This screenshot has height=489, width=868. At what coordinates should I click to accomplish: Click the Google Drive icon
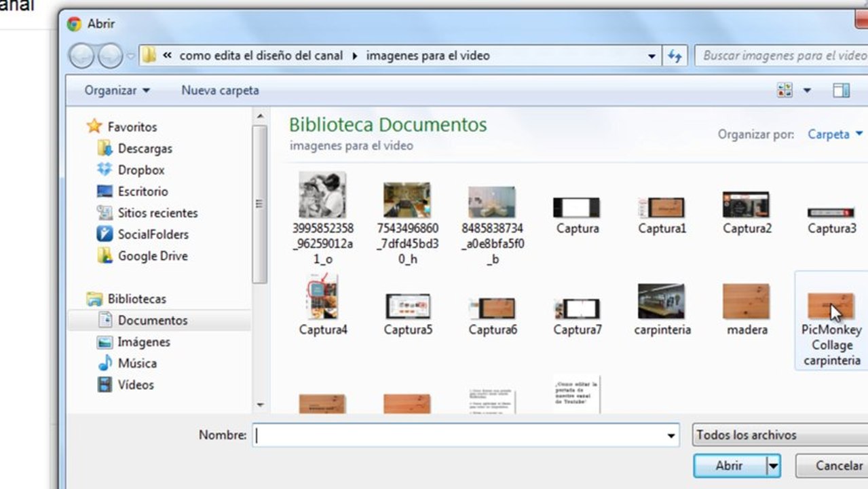(x=105, y=256)
